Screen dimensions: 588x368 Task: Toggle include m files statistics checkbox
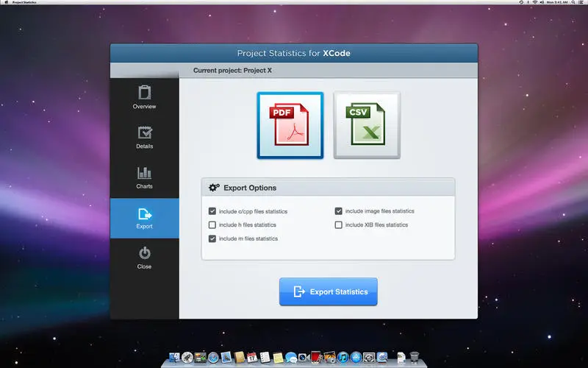(212, 238)
